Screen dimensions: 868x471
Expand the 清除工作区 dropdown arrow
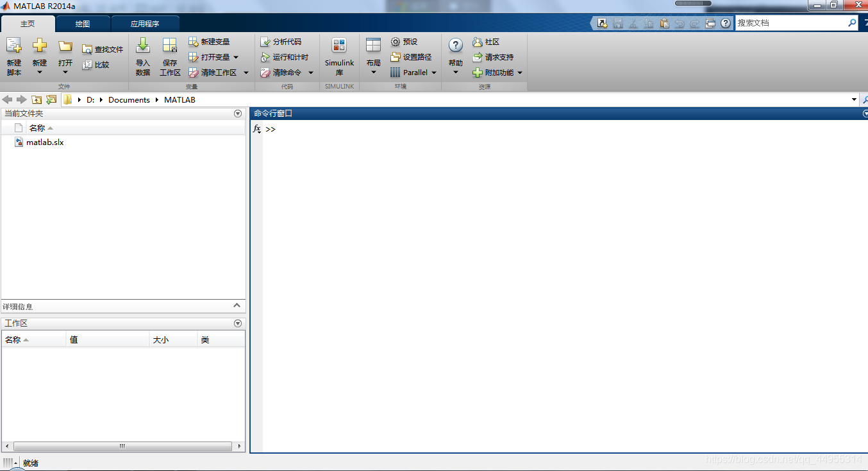tap(246, 73)
